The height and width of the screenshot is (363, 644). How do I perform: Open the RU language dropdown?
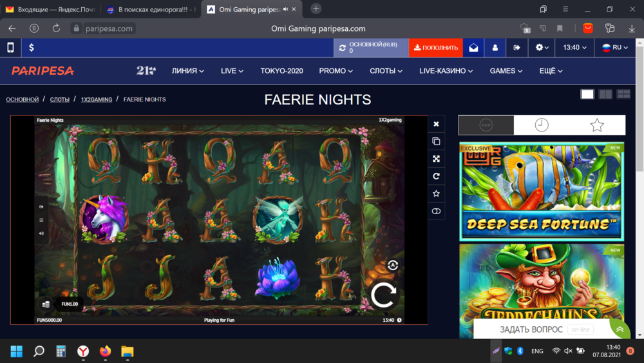coord(615,48)
